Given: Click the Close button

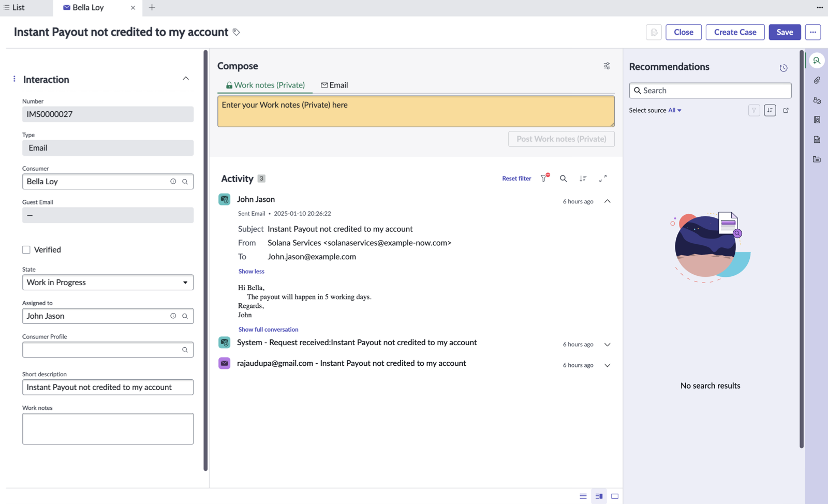Looking at the screenshot, I should (683, 32).
